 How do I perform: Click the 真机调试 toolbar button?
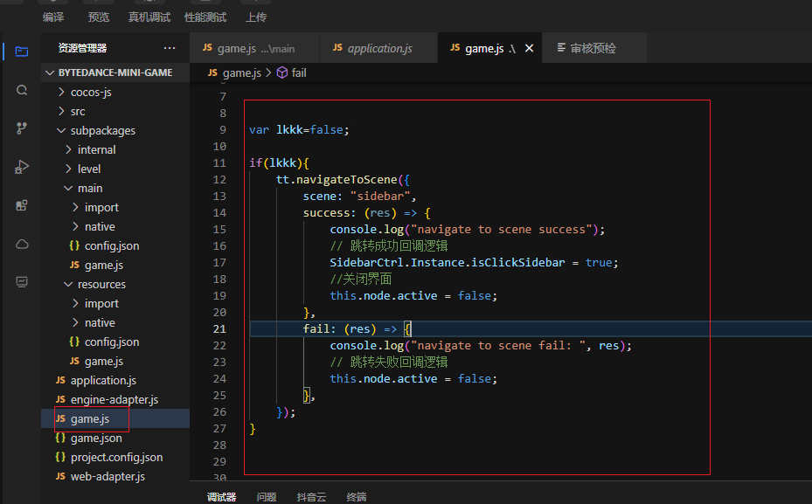click(149, 17)
